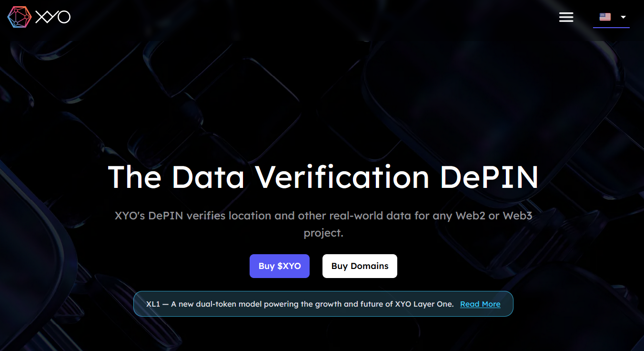Viewport: 644px width, 351px height.
Task: Click the Buy Domains button
Action: 360,266
